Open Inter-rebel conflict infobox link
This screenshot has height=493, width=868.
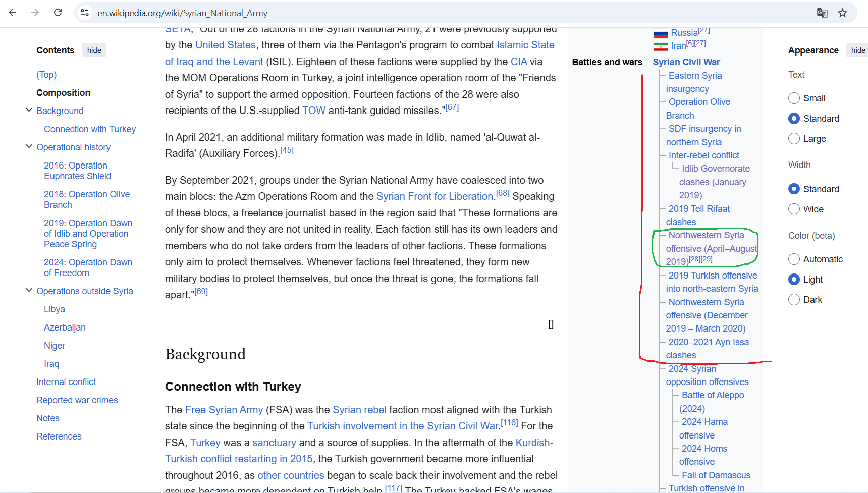pyautogui.click(x=703, y=155)
